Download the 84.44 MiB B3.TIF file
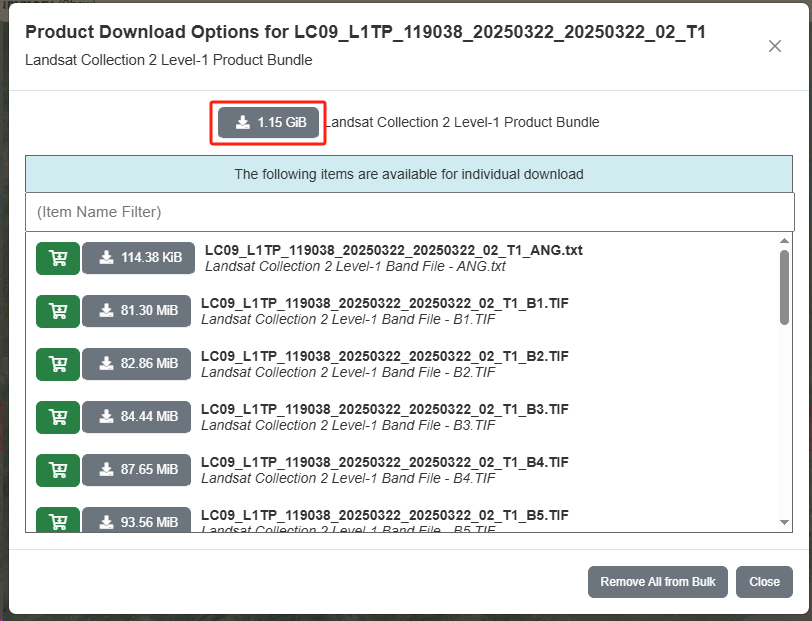This screenshot has width=812, height=621. coord(137,417)
